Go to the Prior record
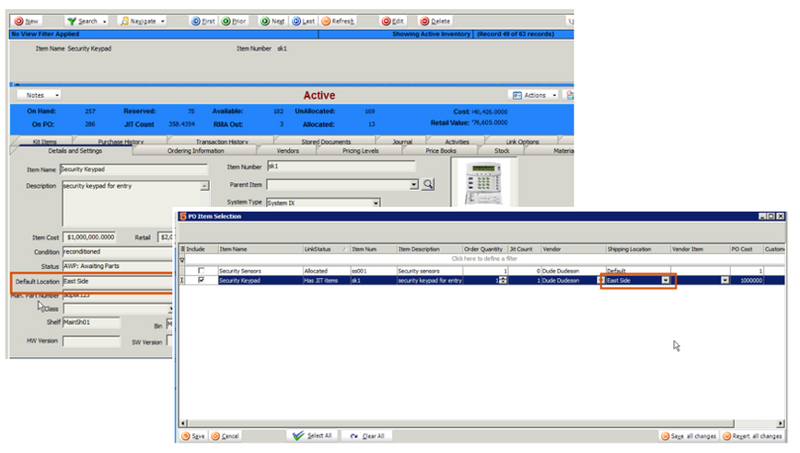 [x=235, y=20]
